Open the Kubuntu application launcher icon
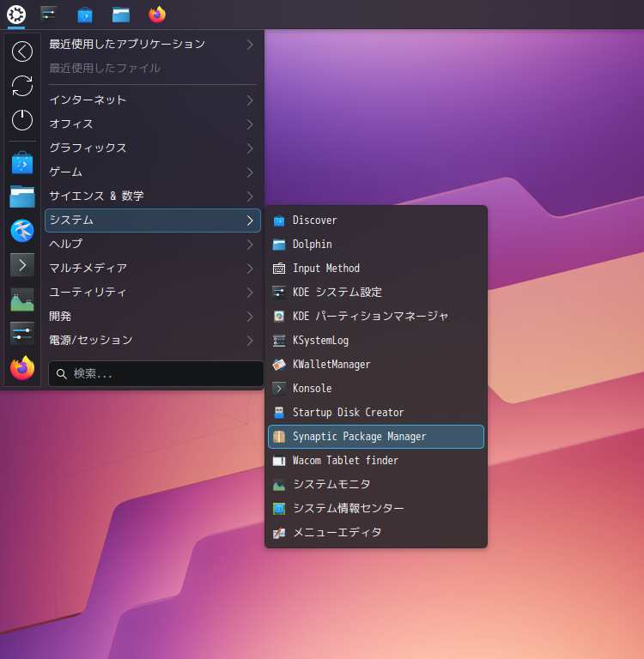644x659 pixels. 16,15
